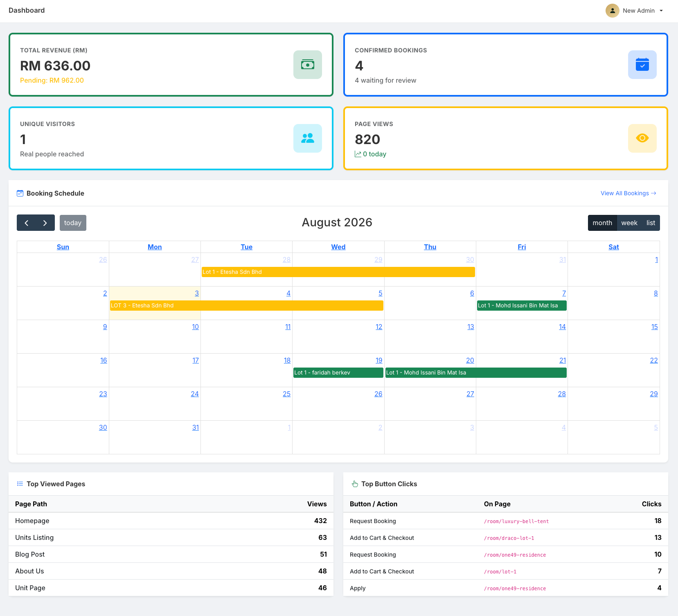The image size is (678, 616).
Task: Click the Sat column header
Action: 614,247
